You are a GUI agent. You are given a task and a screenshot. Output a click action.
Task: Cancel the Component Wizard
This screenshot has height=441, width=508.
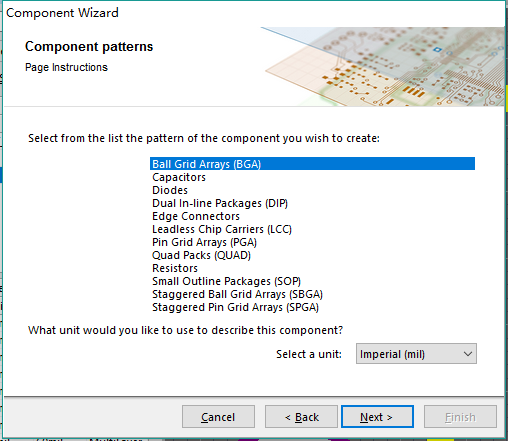click(x=218, y=417)
